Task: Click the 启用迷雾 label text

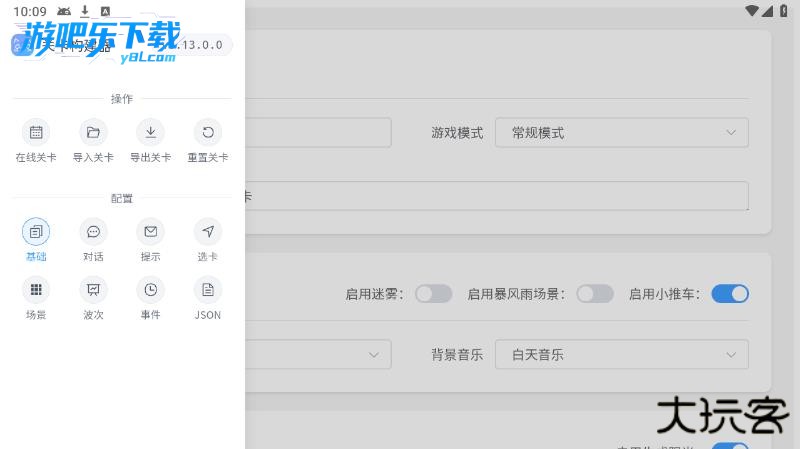Action: click(374, 294)
